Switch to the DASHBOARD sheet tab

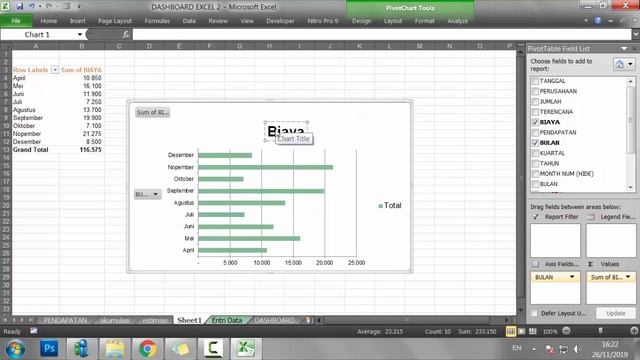coord(274,320)
